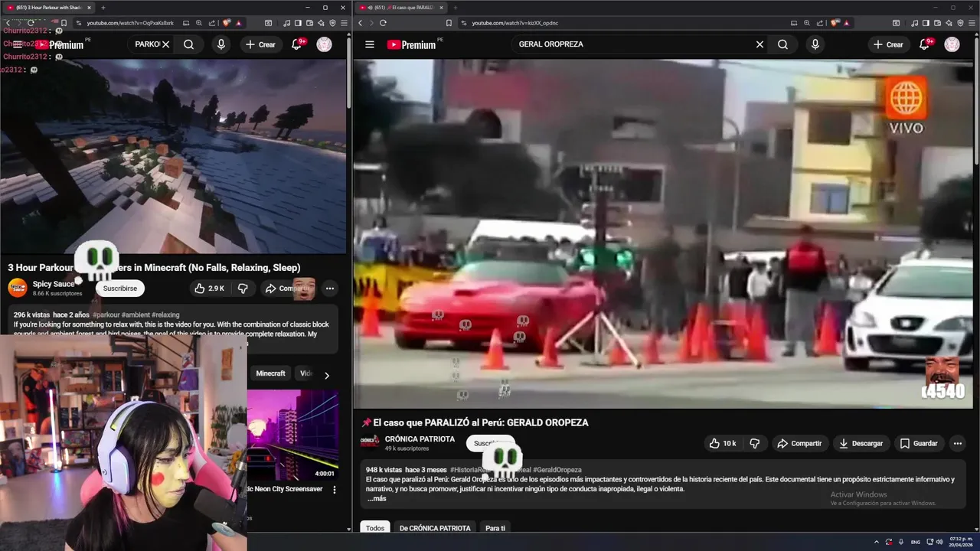Submit search with magnifier in right window

click(782, 44)
